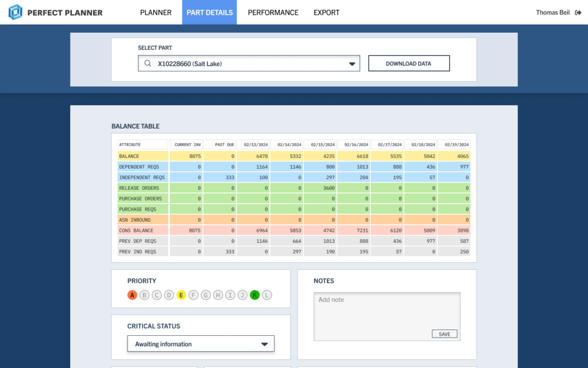Open the Performance tab
Viewport: 588px width, 368px height.
coord(273,13)
